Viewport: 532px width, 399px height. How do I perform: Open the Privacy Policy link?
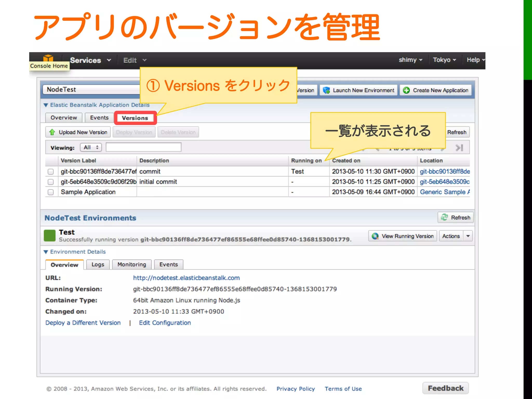coord(296,389)
